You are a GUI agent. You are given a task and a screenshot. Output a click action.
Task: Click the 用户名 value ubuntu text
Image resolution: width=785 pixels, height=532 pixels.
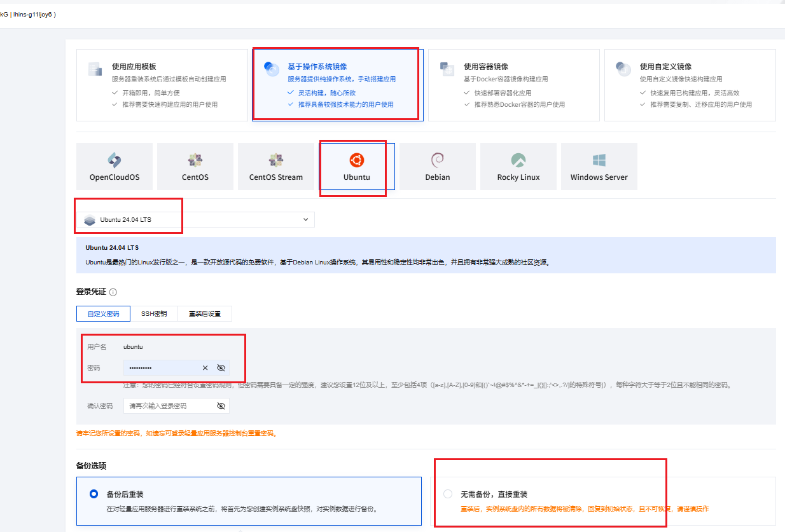point(133,346)
